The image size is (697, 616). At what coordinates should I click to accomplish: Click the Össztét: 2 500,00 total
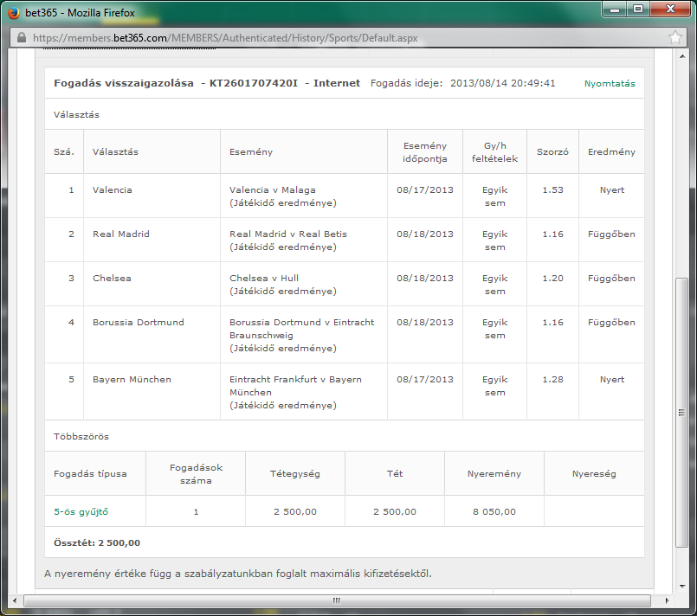pos(97,542)
